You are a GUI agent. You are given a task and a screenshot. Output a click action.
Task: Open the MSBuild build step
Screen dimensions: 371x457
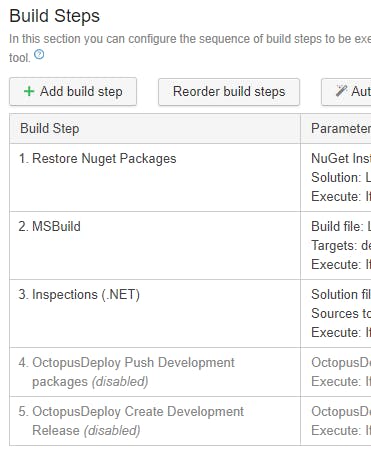click(x=50, y=227)
